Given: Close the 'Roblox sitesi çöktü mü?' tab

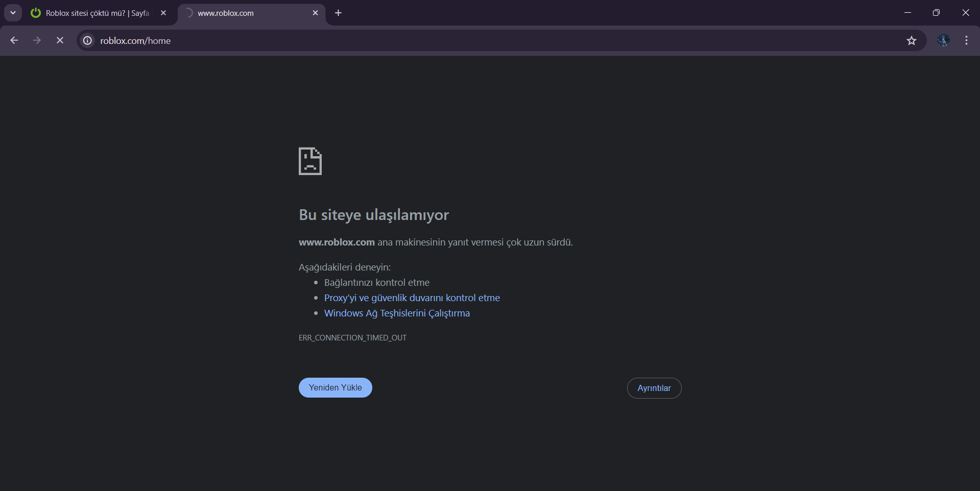Looking at the screenshot, I should click(163, 13).
